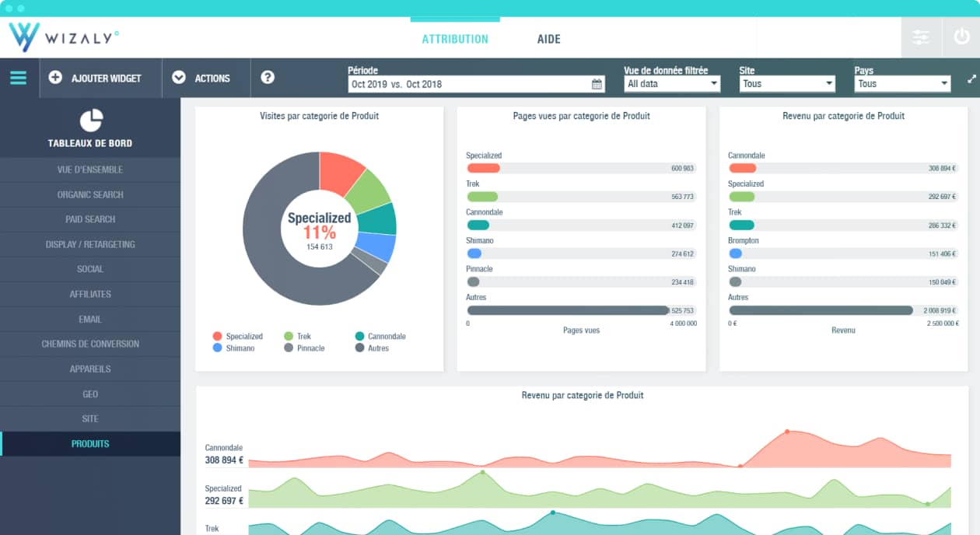The width and height of the screenshot is (980, 535).
Task: Open the Aide tab
Action: click(548, 39)
